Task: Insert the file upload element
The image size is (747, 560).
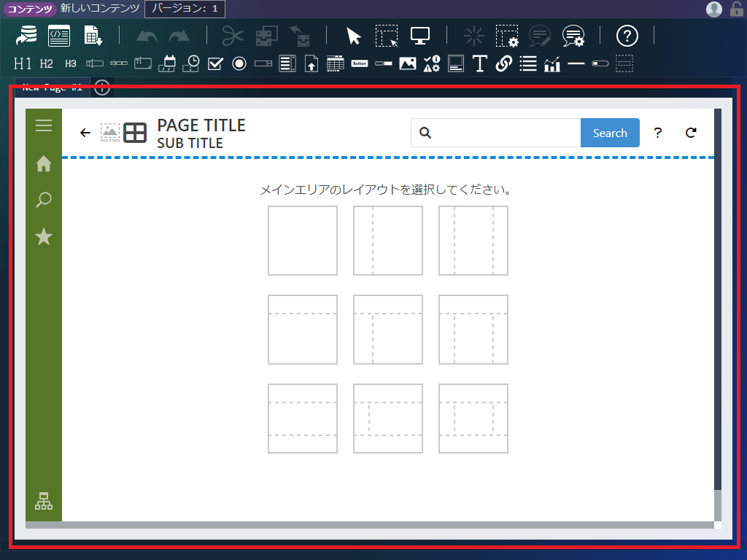Action: pyautogui.click(x=311, y=63)
